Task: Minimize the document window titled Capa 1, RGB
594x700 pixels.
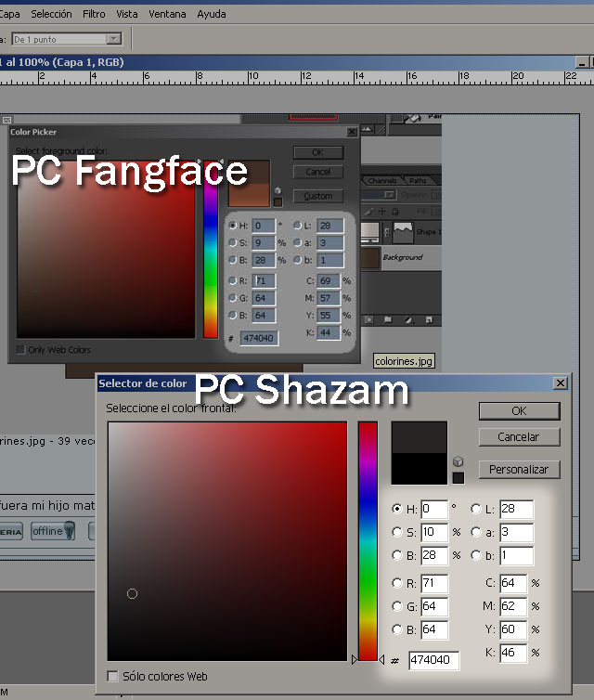Action: click(581, 62)
